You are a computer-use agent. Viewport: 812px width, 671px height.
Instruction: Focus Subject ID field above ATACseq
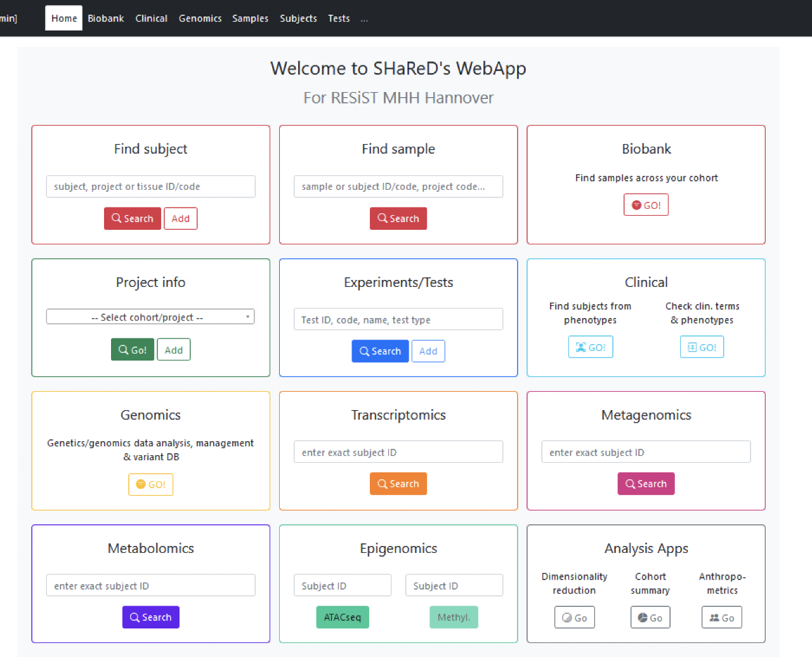pyautogui.click(x=343, y=585)
